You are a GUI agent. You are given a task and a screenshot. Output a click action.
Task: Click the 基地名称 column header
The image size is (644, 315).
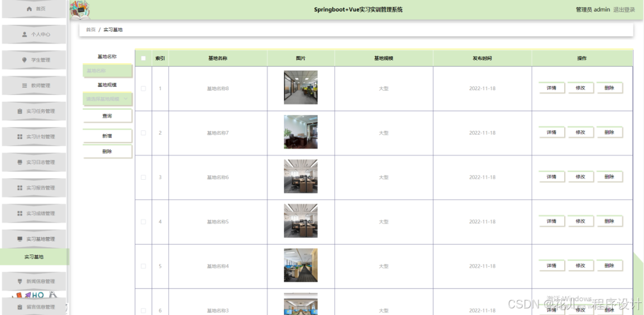[x=218, y=58]
